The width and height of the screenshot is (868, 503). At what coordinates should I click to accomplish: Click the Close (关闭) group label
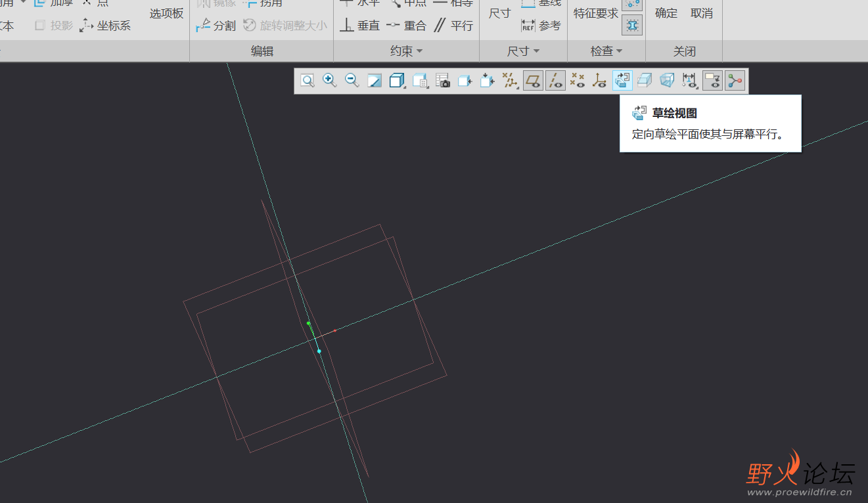tap(684, 51)
